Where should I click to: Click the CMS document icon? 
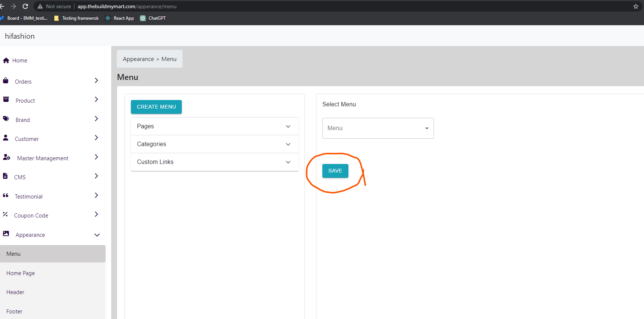pyautogui.click(x=5, y=176)
